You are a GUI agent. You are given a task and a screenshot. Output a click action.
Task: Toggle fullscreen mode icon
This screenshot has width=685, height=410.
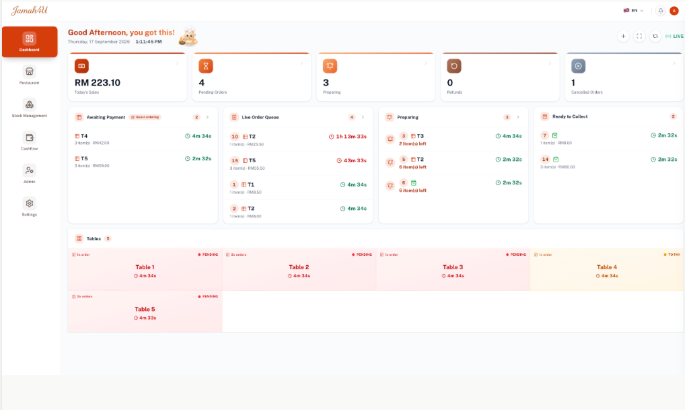click(639, 36)
